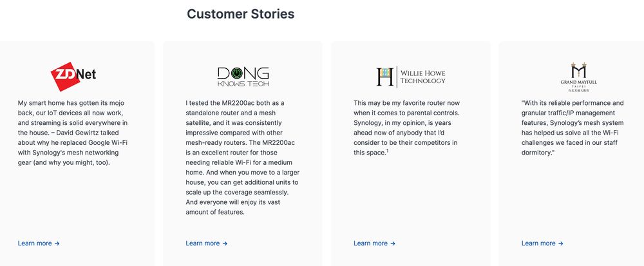Image resolution: width=644 pixels, height=266 pixels.
Task: Click the 'Willie Howe Technology' wordmark text
Action: [x=422, y=77]
